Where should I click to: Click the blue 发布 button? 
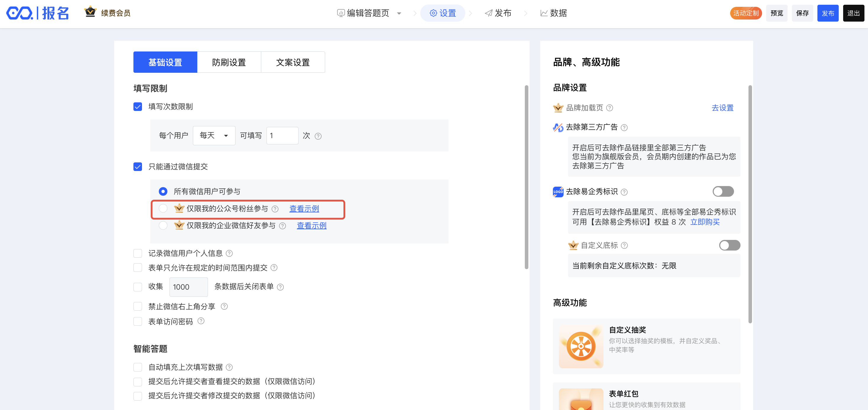point(827,13)
